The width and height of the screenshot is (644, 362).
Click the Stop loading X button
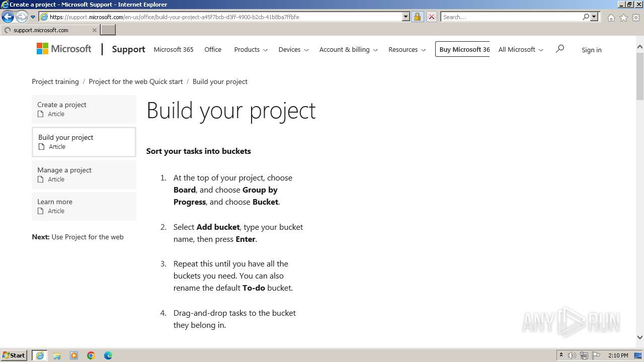(431, 17)
